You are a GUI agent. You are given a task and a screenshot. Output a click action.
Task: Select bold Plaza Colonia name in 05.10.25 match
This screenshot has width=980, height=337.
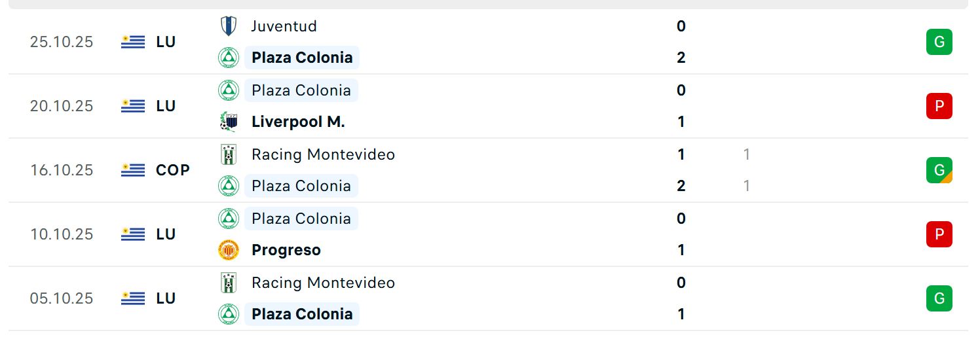coord(302,314)
